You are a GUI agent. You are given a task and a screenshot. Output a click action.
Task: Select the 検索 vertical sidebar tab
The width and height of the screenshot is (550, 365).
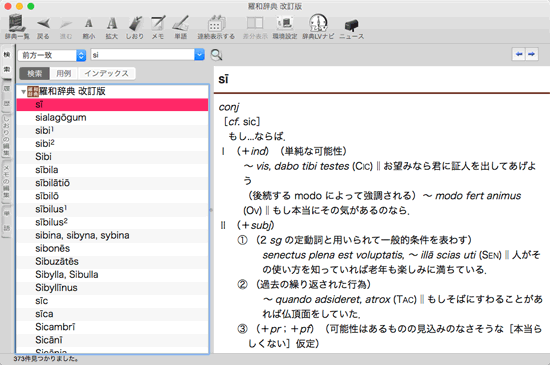pyautogui.click(x=7, y=62)
